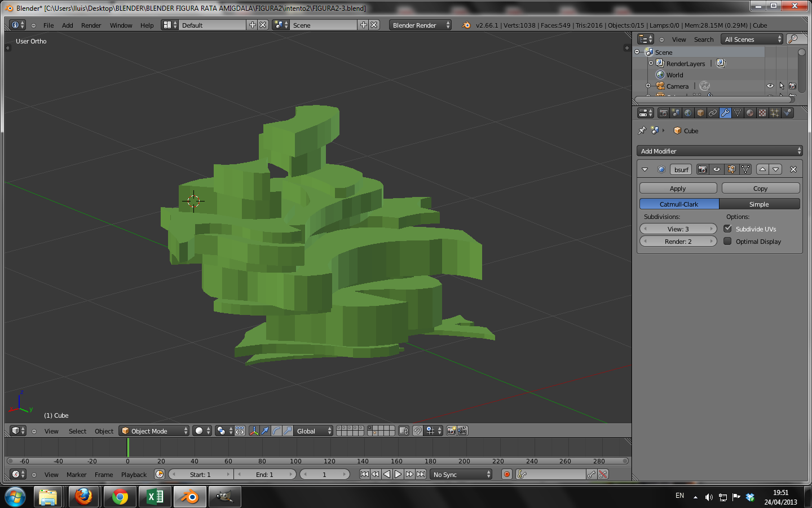The width and height of the screenshot is (812, 508).
Task: Open the Particles properties tab
Action: (x=775, y=113)
